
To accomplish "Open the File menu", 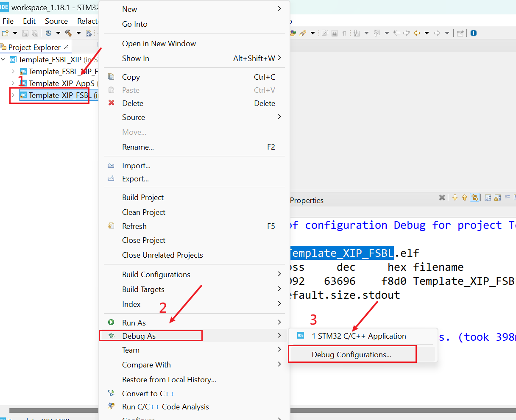I will [x=8, y=21].
